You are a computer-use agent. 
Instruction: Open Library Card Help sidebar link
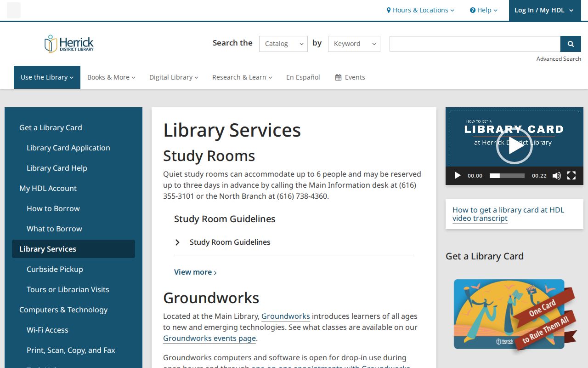click(x=57, y=168)
